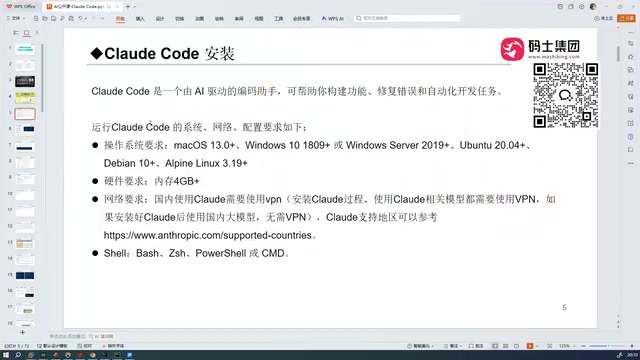Viewport: 640px width, 360px height.
Task: Click the 码士集团 logo on slide
Action: [x=540, y=49]
